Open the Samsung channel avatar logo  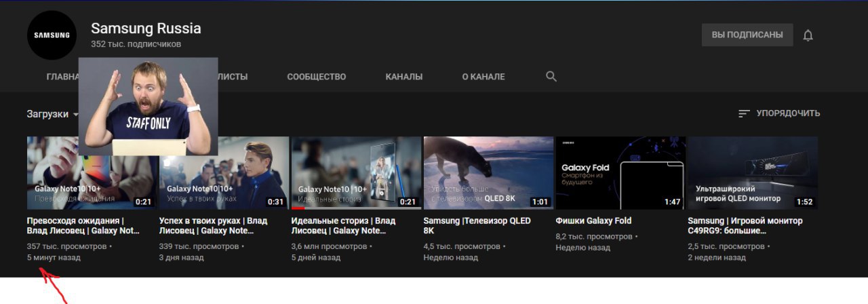tap(52, 35)
